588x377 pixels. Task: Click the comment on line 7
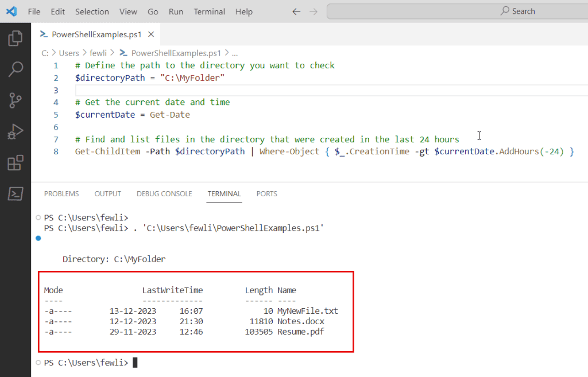click(x=267, y=139)
